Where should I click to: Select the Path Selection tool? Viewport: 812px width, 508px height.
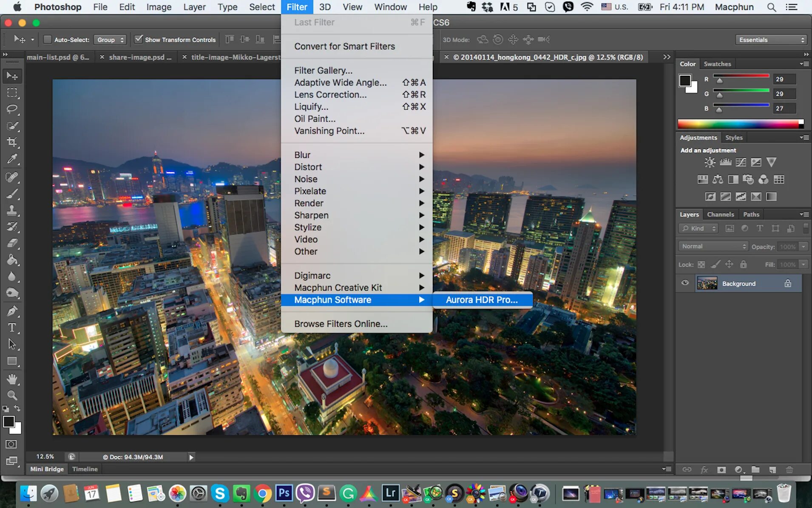tap(12, 344)
